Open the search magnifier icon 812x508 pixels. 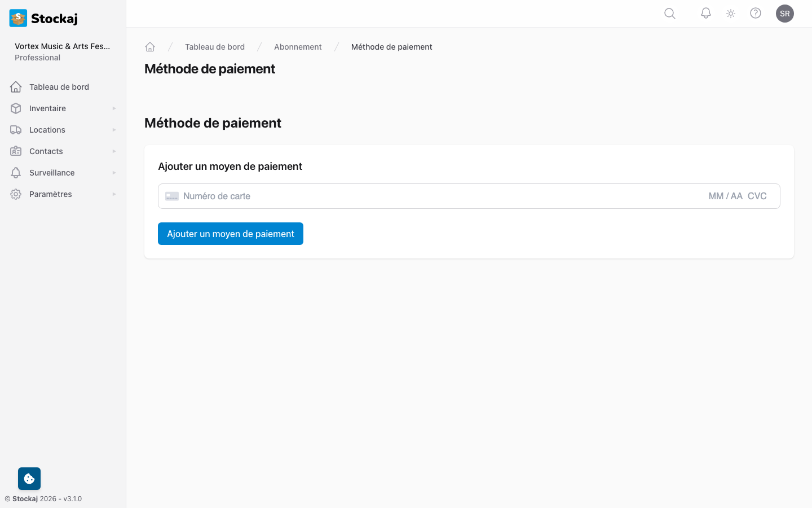[669, 13]
